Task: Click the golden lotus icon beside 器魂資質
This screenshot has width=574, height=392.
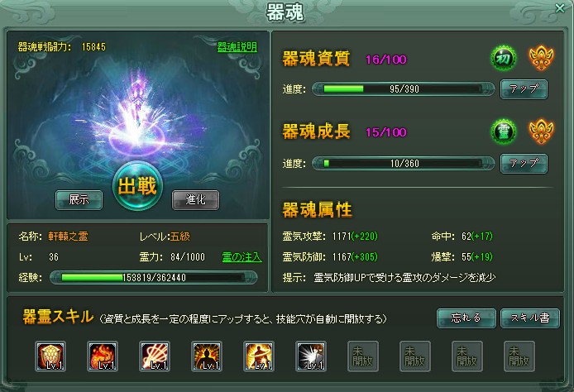Action: pyautogui.click(x=542, y=58)
